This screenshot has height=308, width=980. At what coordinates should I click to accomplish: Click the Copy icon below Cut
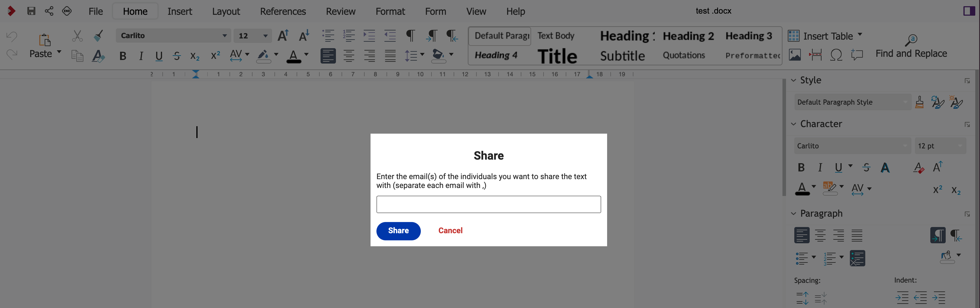click(x=77, y=56)
